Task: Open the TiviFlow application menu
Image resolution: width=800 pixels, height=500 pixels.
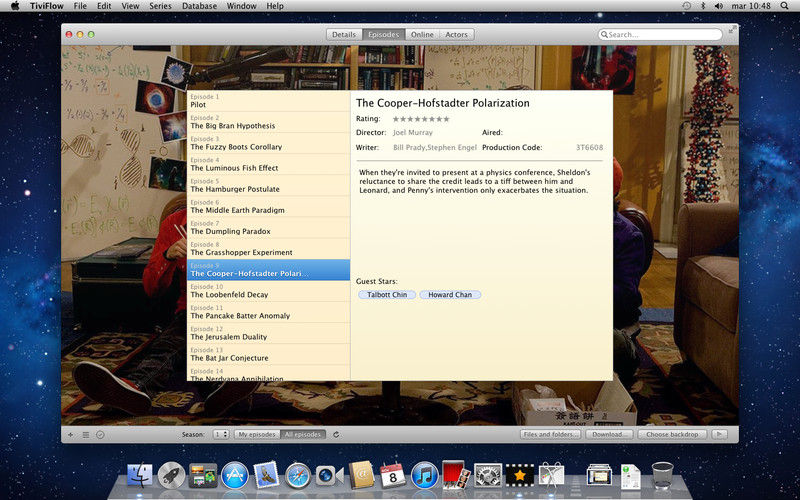Action: [47, 6]
